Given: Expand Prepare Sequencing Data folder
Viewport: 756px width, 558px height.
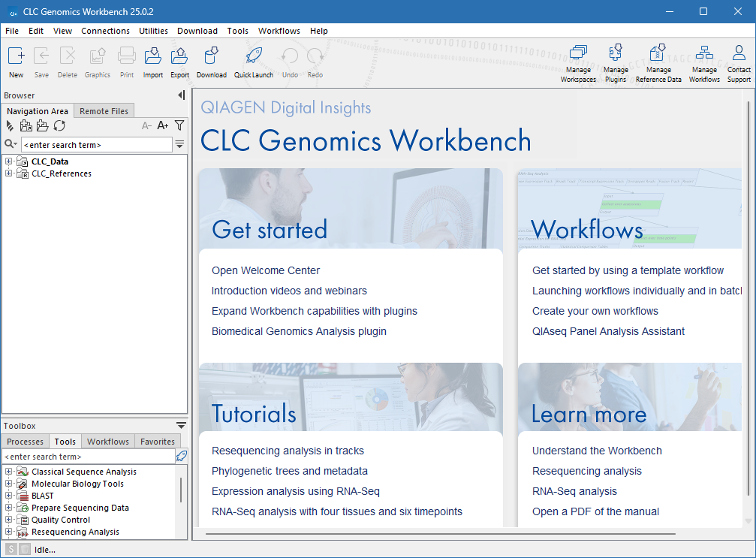Looking at the screenshot, I should pos(8,508).
